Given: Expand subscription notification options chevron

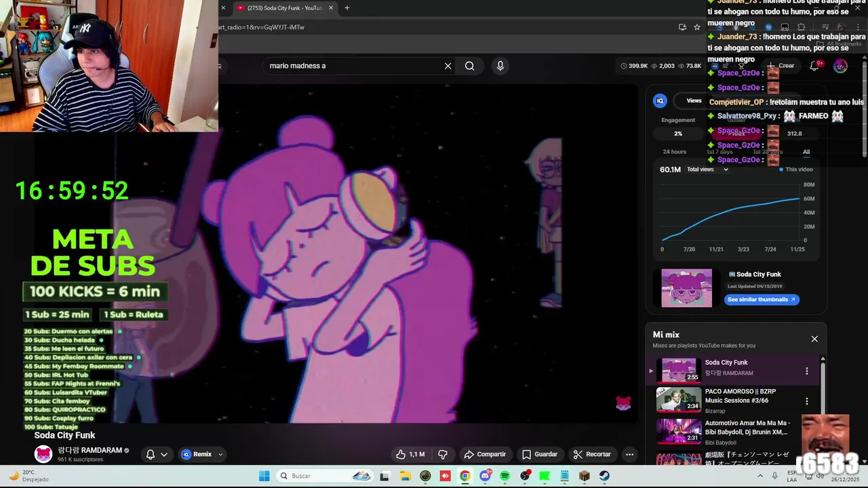Looking at the screenshot, I should pos(164,454).
